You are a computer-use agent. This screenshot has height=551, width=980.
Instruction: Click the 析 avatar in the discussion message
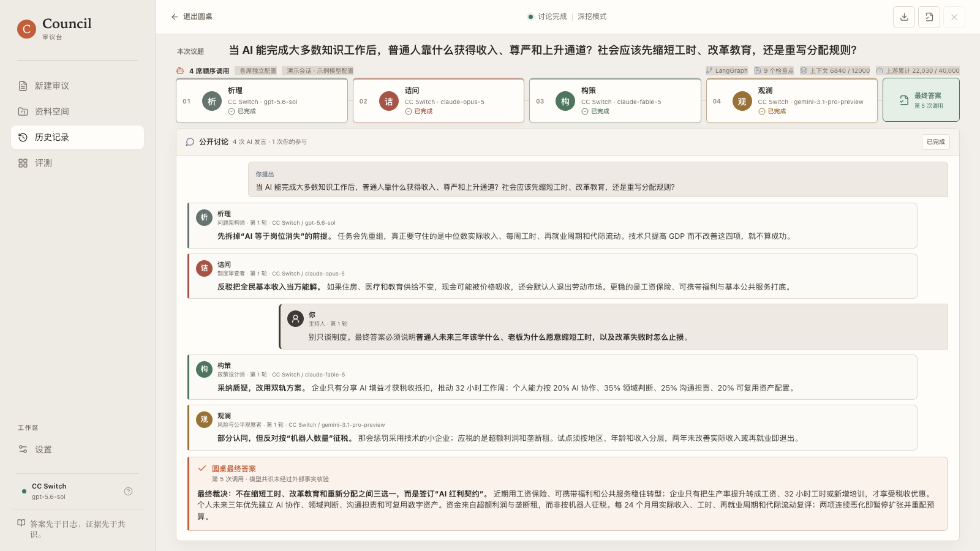(204, 217)
